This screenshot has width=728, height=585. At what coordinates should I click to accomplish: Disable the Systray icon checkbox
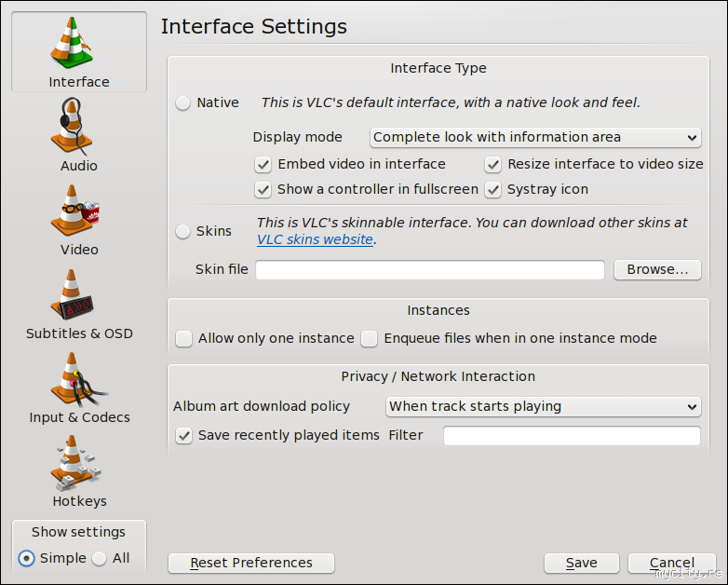click(x=492, y=190)
